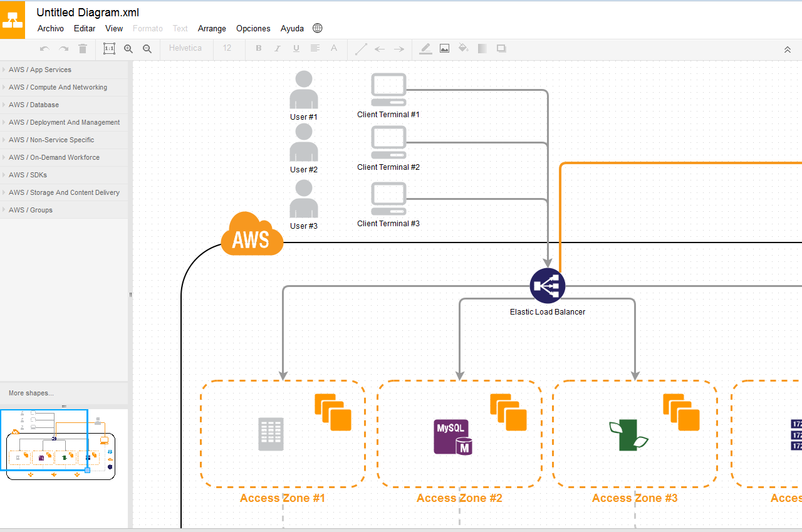Toggle underline text formatting

(296, 48)
